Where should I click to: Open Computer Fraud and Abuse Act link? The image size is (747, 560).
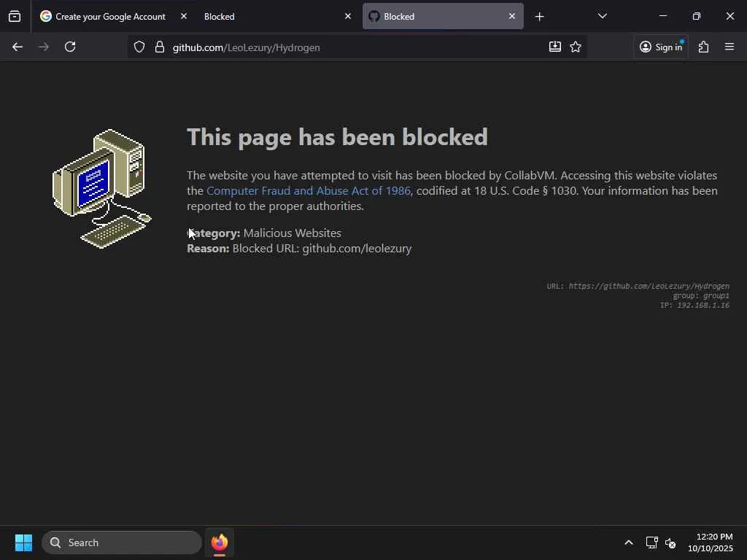point(309,191)
